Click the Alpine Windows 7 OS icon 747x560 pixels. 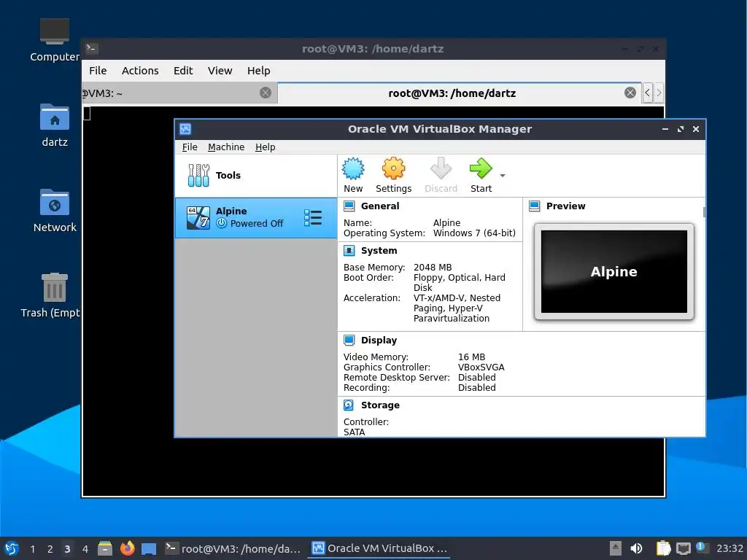point(198,217)
